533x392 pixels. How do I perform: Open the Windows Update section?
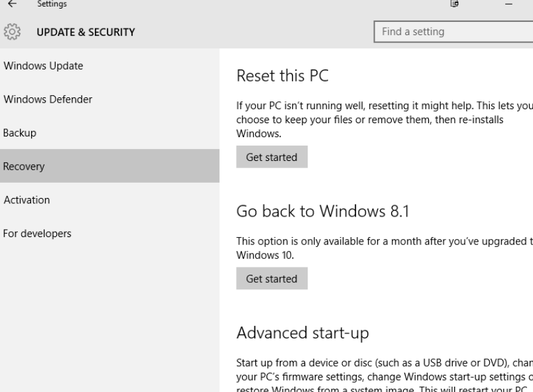tap(44, 66)
